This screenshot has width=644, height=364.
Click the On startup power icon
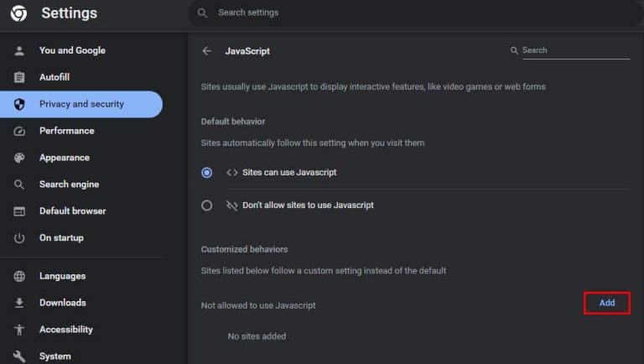coord(19,238)
